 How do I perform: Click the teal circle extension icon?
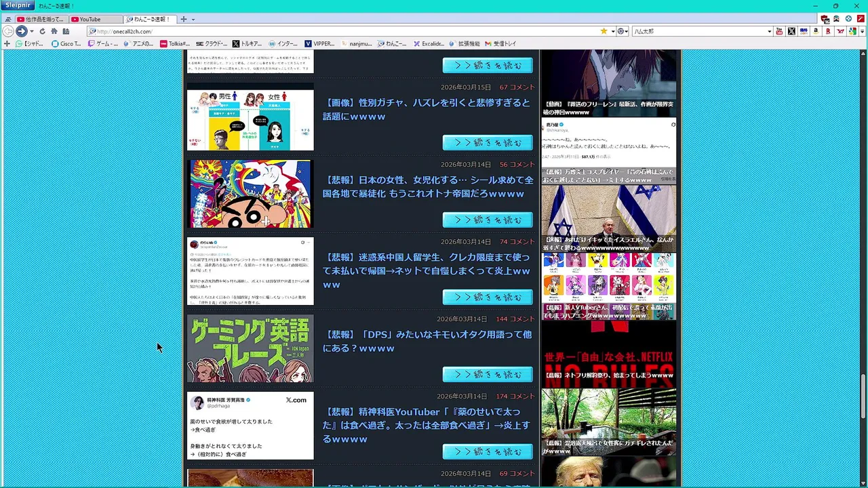848,19
